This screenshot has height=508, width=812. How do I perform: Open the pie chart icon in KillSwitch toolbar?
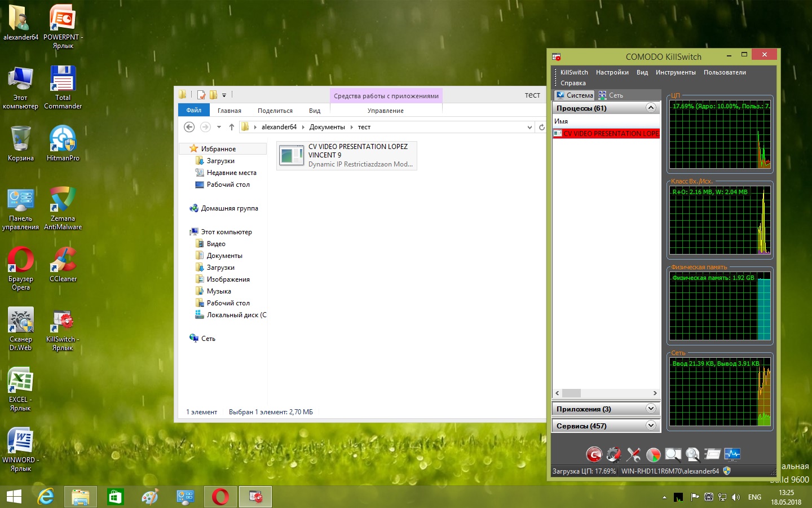point(653,454)
